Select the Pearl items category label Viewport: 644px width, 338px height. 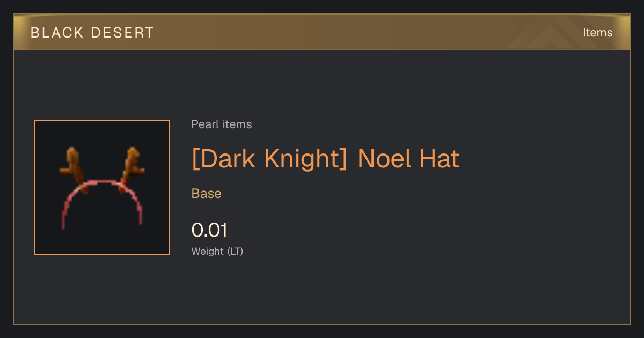[x=222, y=124]
